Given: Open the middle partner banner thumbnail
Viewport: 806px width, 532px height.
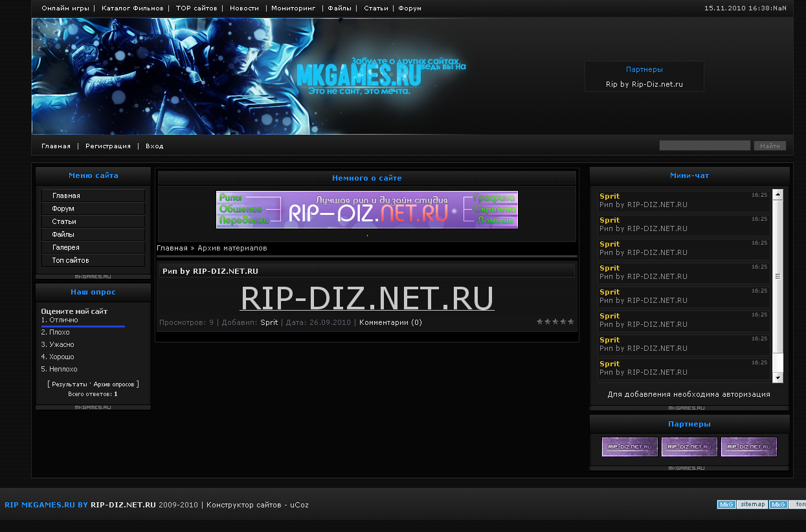Looking at the screenshot, I should [689, 447].
